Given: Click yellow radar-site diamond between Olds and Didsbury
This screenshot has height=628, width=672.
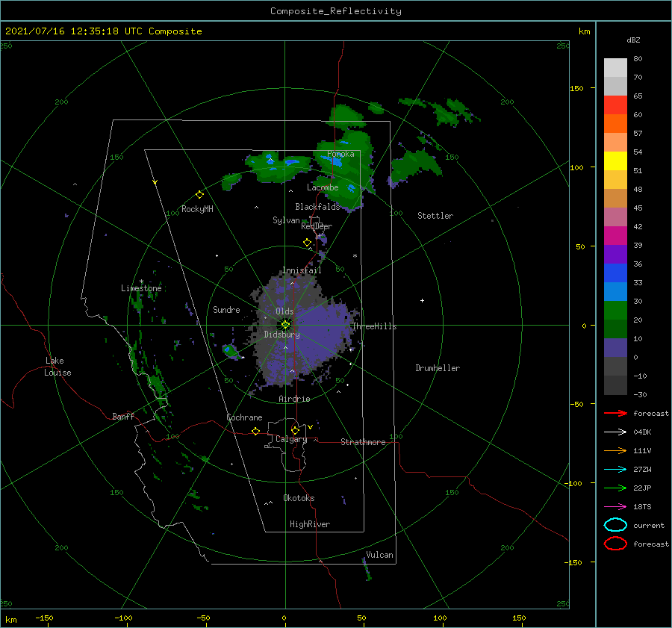Looking at the screenshot, I should click(x=285, y=325).
